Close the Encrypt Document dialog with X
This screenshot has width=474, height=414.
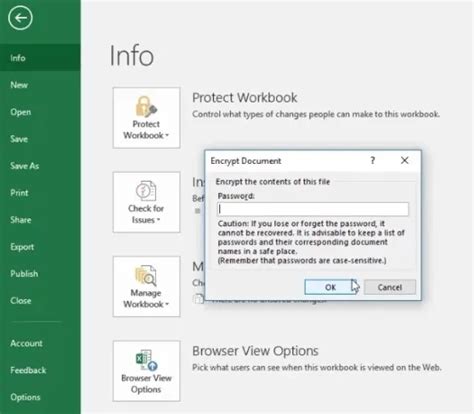point(404,161)
